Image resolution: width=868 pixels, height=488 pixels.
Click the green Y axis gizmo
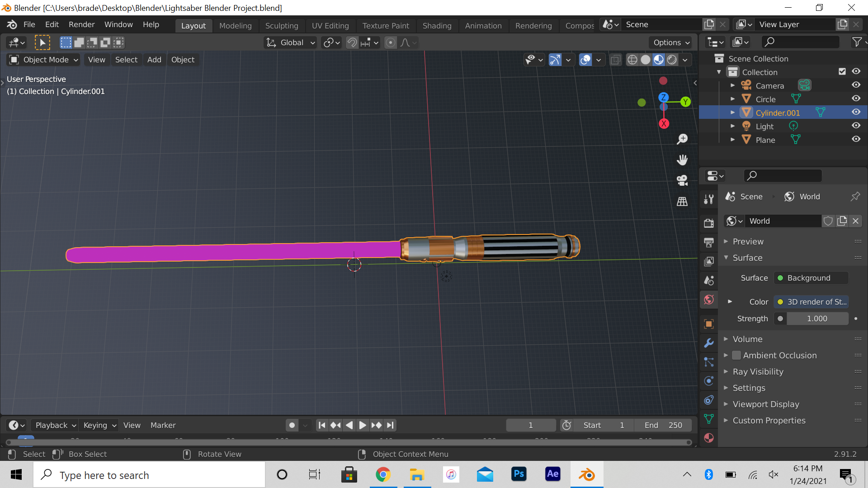point(686,102)
